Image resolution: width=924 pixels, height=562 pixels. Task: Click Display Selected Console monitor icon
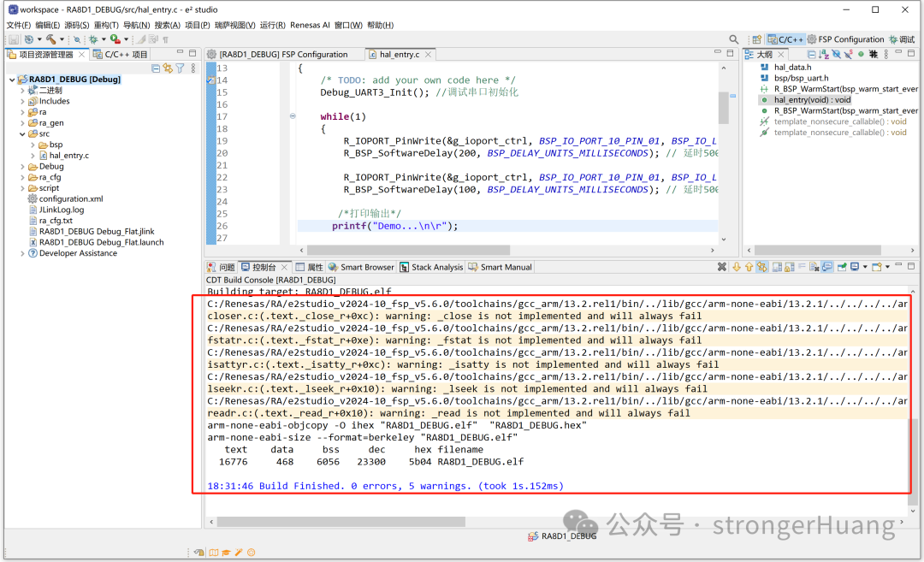[x=855, y=267]
